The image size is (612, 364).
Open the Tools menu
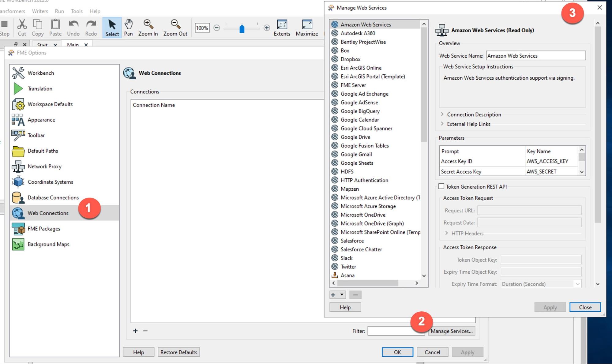(76, 11)
